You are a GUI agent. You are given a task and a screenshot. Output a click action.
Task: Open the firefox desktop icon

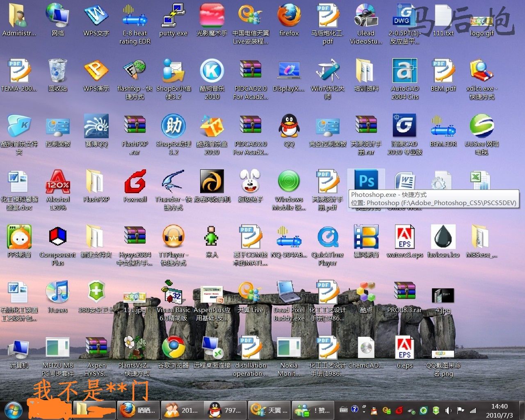[x=289, y=16]
